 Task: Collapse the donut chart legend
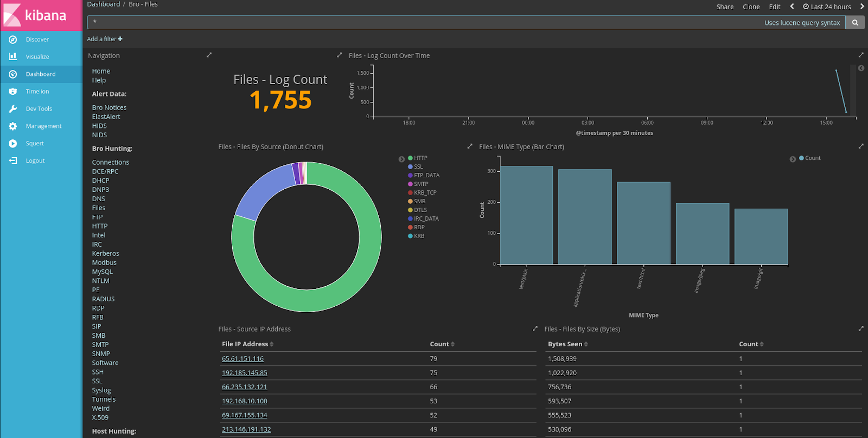(x=401, y=159)
